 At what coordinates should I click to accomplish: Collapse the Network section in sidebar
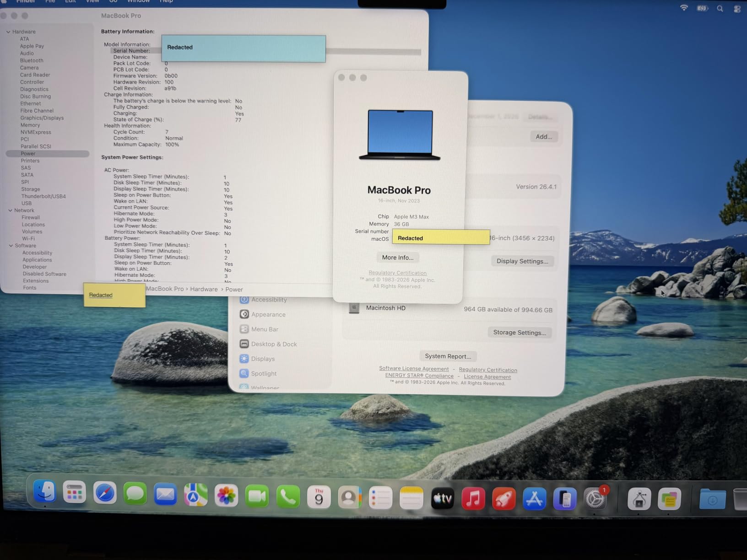10,210
